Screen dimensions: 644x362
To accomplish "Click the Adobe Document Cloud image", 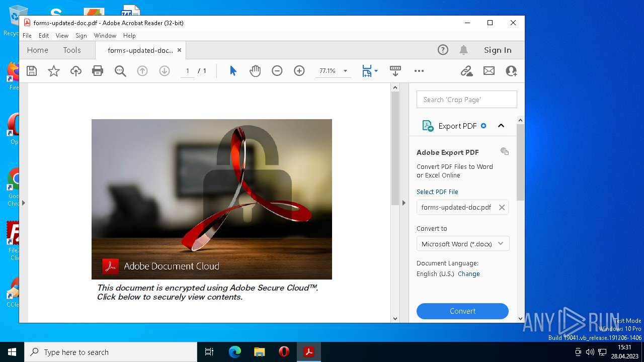I will pyautogui.click(x=212, y=199).
